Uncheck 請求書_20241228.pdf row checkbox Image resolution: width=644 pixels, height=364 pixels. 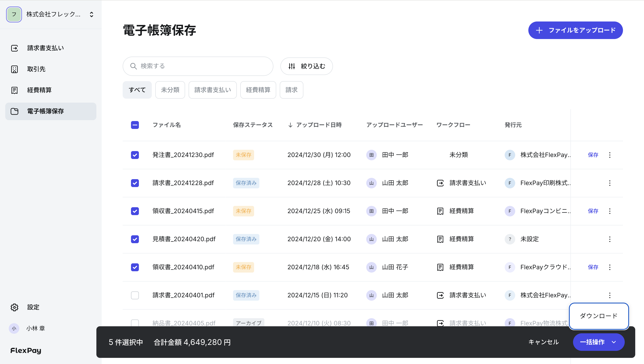135,183
